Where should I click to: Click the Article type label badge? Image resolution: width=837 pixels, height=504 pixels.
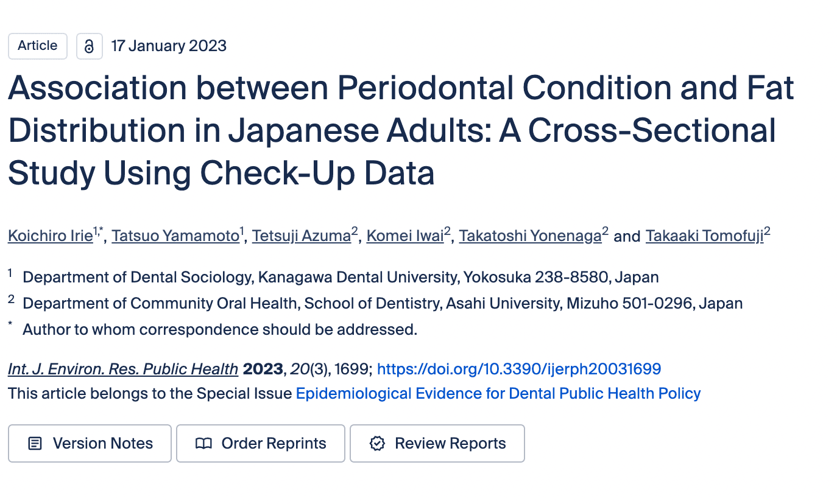tap(38, 46)
